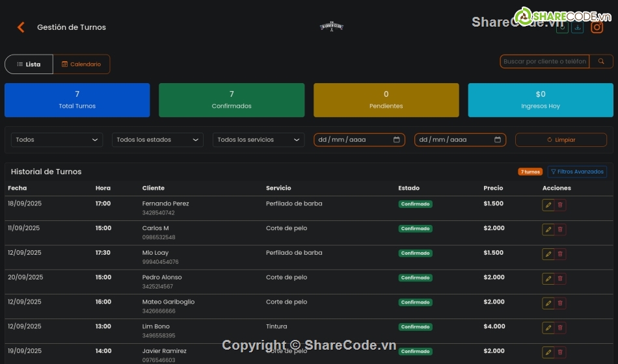This screenshot has width=618, height=364.
Task: Open Filtros Avanzados
Action: tap(577, 172)
